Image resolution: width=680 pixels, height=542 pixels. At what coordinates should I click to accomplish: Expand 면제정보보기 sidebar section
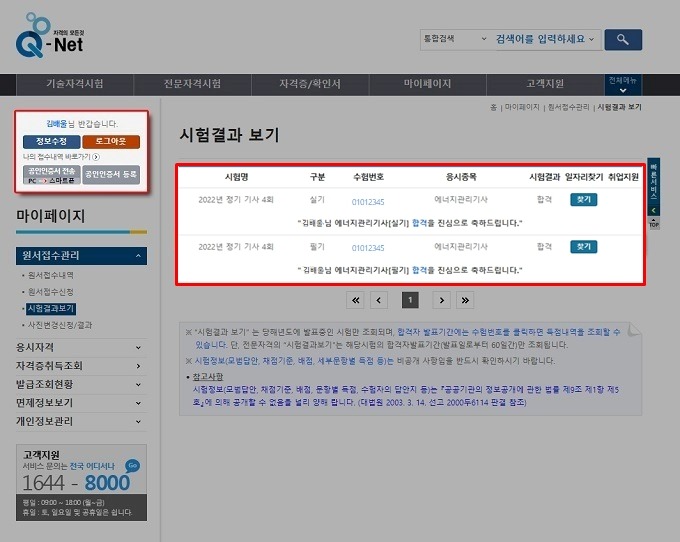pos(82,403)
